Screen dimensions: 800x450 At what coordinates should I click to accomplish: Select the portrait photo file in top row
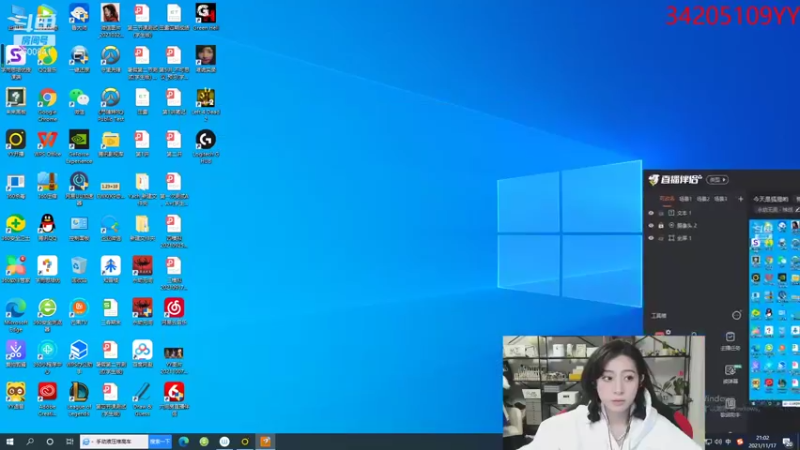(x=111, y=14)
